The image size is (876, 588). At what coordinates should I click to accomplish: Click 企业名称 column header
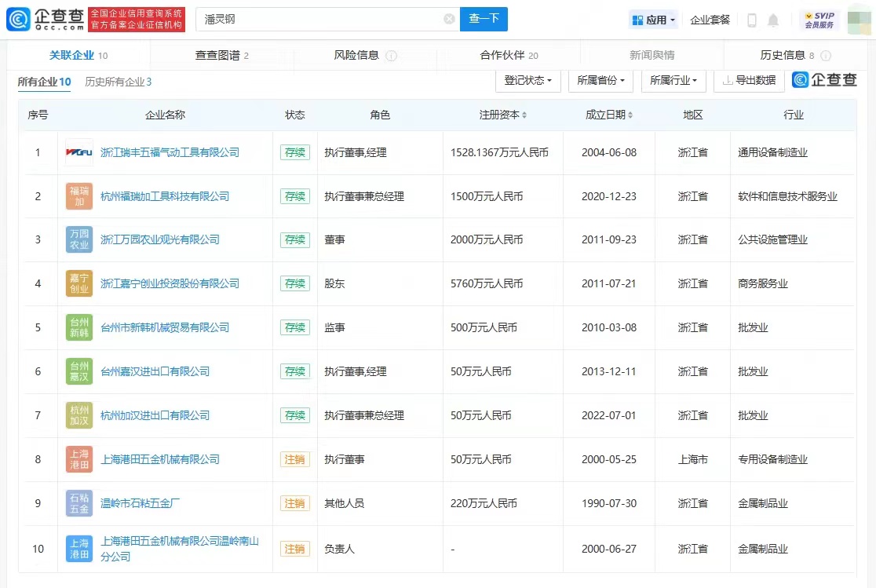click(165, 115)
